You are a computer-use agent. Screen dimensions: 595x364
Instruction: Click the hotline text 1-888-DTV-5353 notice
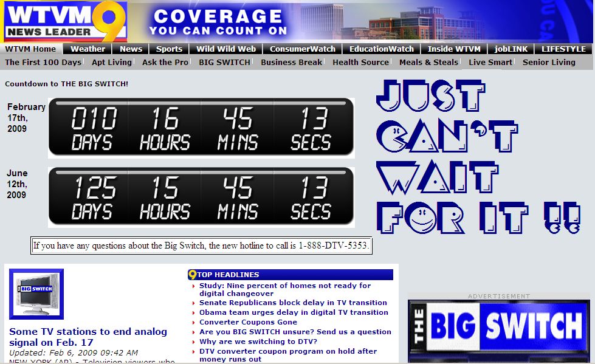coord(201,246)
